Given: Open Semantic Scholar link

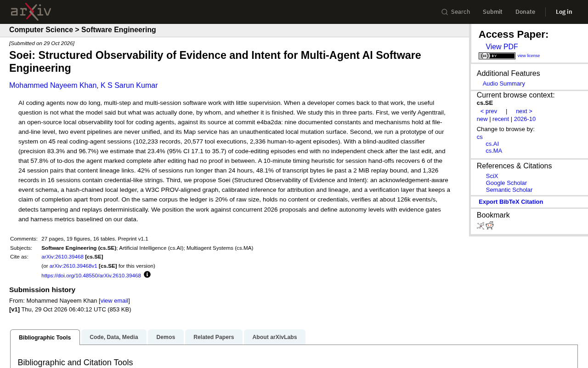Looking at the screenshot, I should coord(509,190).
